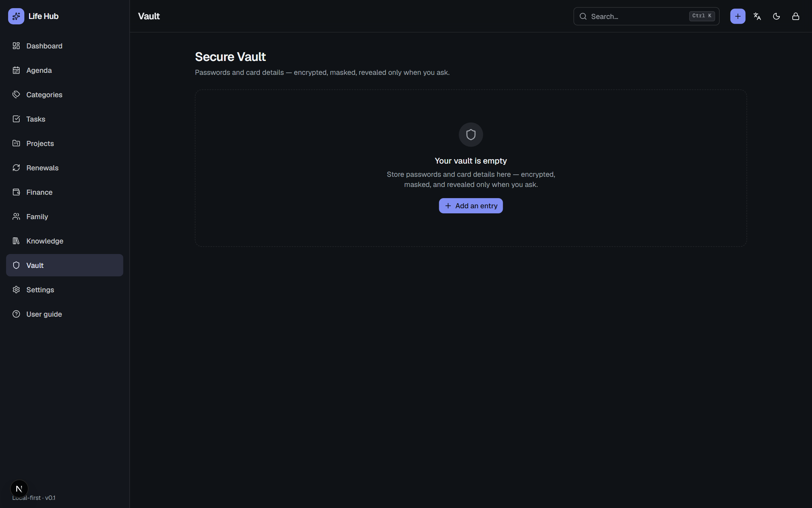Click the shield icon in empty vault
The width and height of the screenshot is (812, 508).
pyautogui.click(x=471, y=134)
